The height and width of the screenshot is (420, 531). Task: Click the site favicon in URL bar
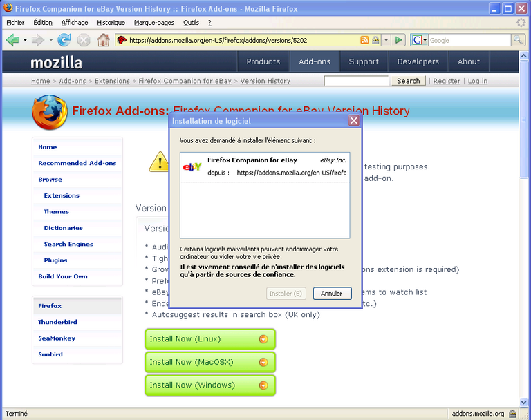coord(122,40)
